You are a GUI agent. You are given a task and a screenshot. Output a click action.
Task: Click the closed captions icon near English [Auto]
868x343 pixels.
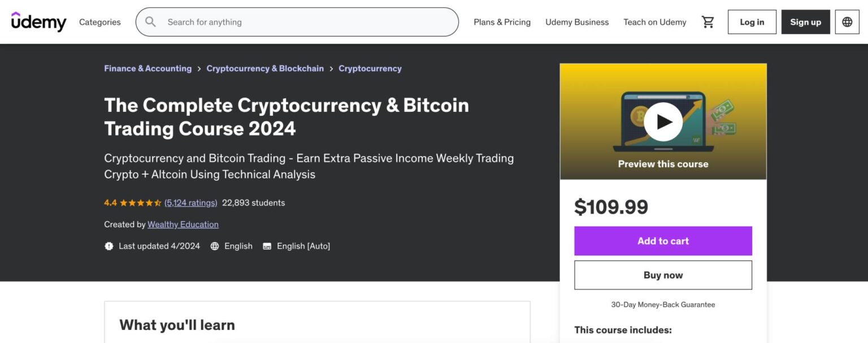tap(266, 246)
